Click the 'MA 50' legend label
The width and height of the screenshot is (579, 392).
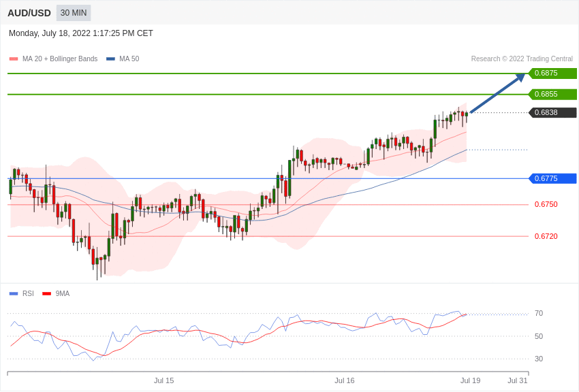click(x=129, y=59)
